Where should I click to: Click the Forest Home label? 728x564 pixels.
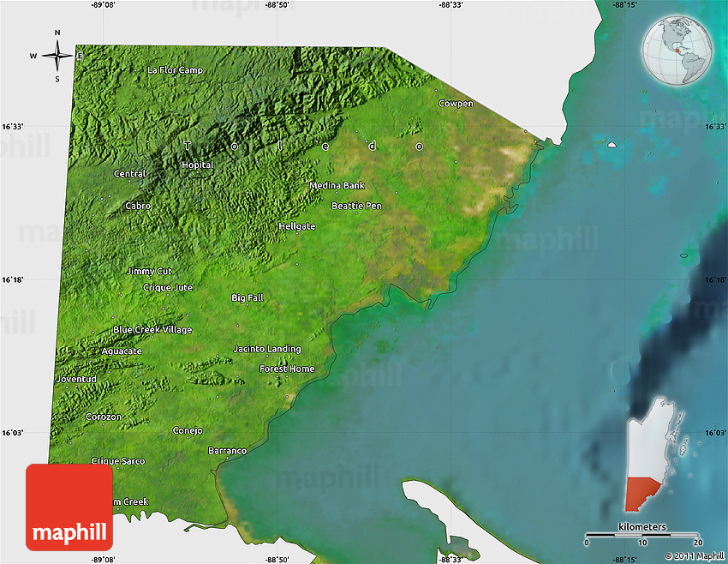click(287, 369)
